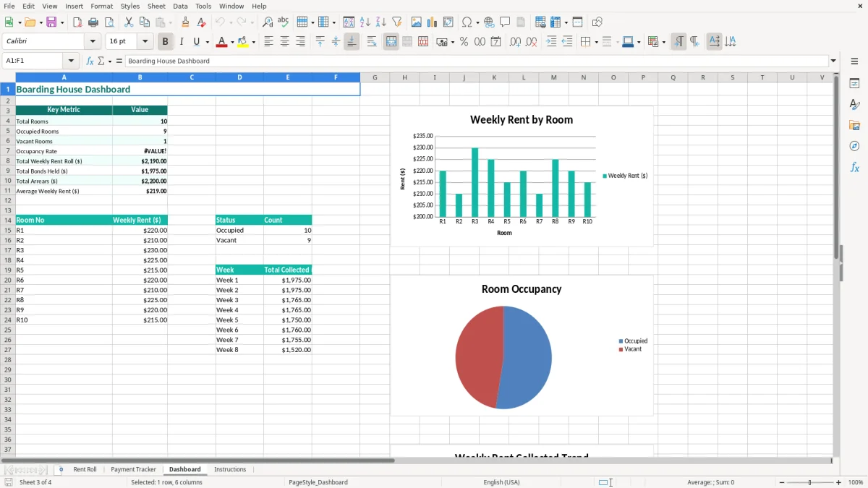Switch to the Instructions sheet tab

click(230, 469)
